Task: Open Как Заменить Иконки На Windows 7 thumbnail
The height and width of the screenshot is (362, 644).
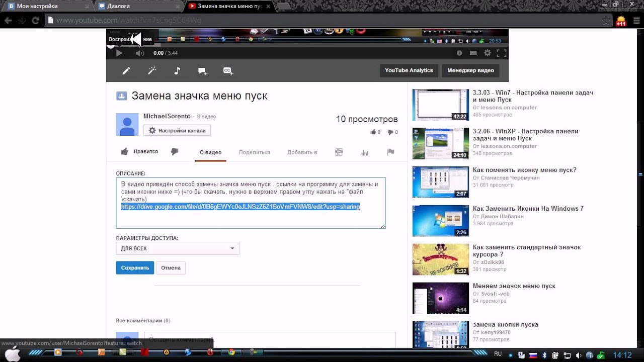Action: 441,221
